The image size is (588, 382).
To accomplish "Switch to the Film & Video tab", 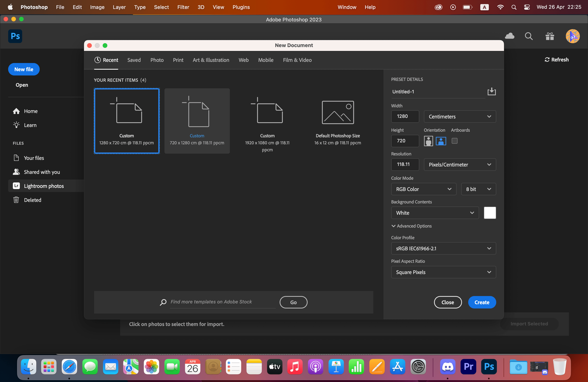I will (297, 60).
